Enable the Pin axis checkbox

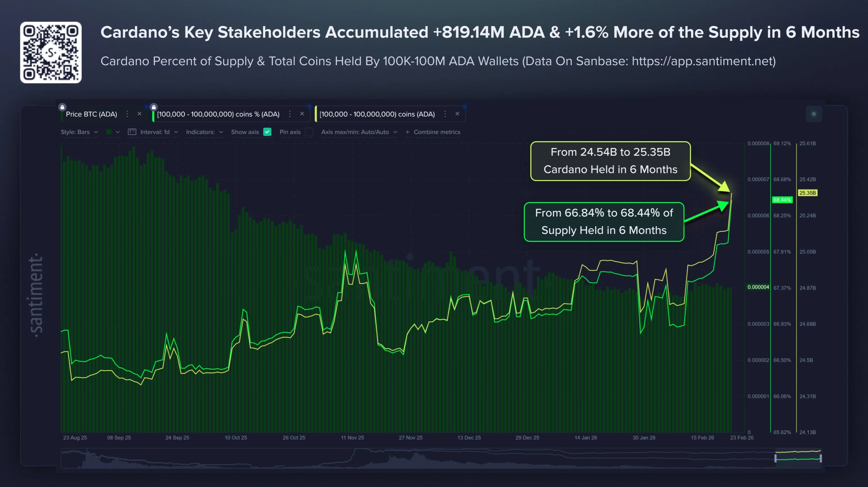pos(309,132)
